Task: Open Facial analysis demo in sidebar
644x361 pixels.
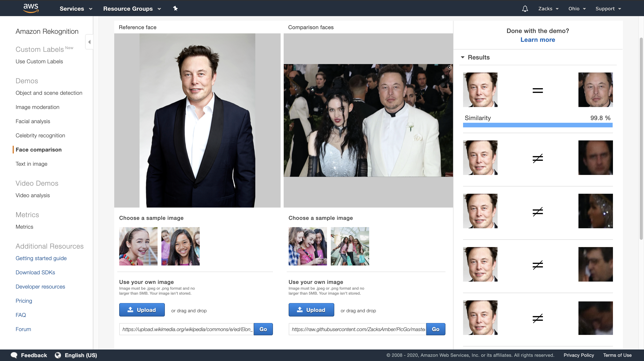Action: 33,121
